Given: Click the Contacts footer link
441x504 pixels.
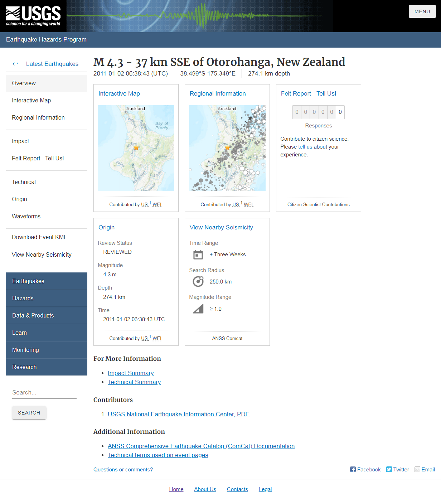Looking at the screenshot, I should pyautogui.click(x=237, y=489).
